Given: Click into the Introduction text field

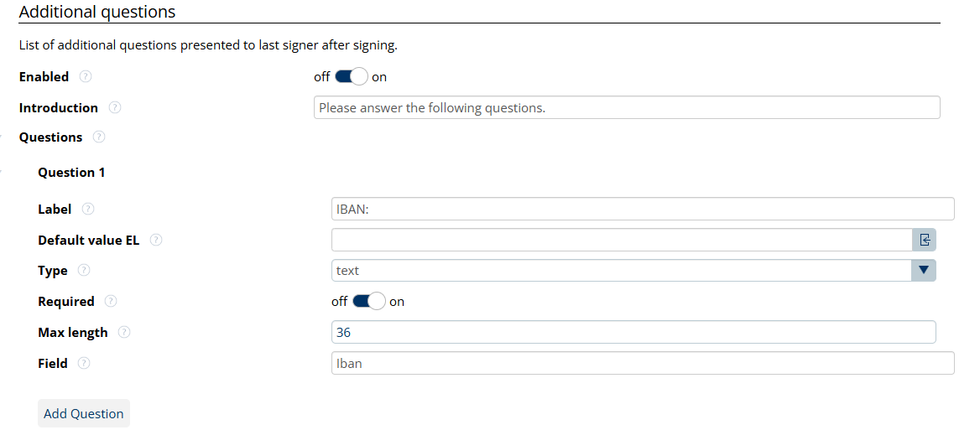Looking at the screenshot, I should pos(626,107).
